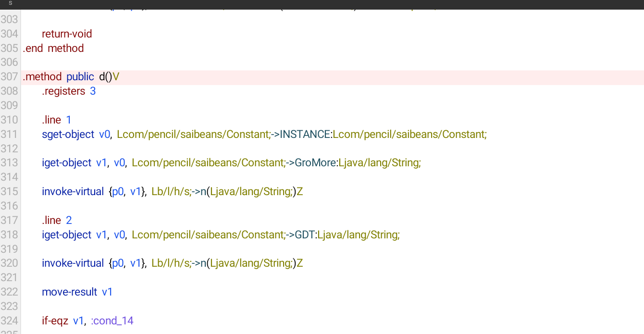Click line number 307 in the gutter
This screenshot has width=644, height=334.
10,77
